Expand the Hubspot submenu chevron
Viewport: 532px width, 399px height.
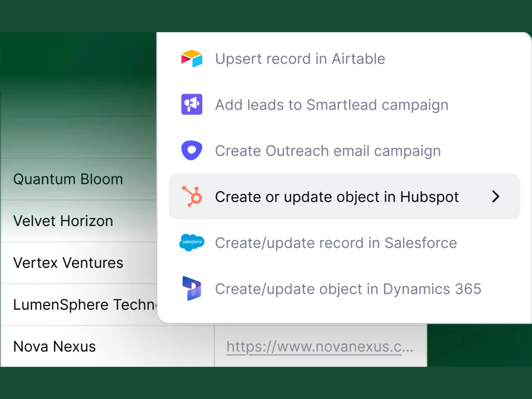tap(496, 197)
